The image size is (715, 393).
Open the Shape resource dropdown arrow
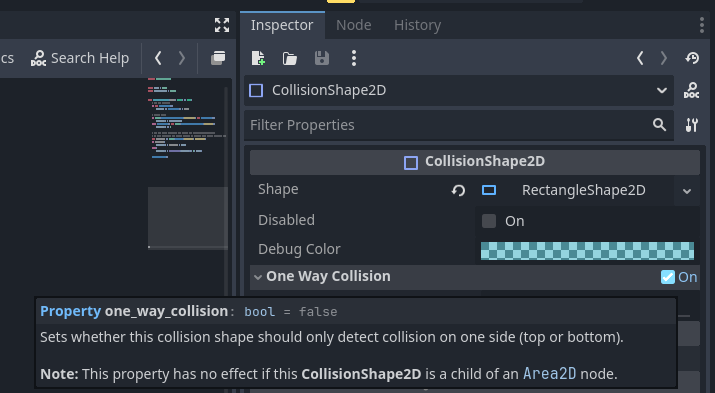coord(687,191)
